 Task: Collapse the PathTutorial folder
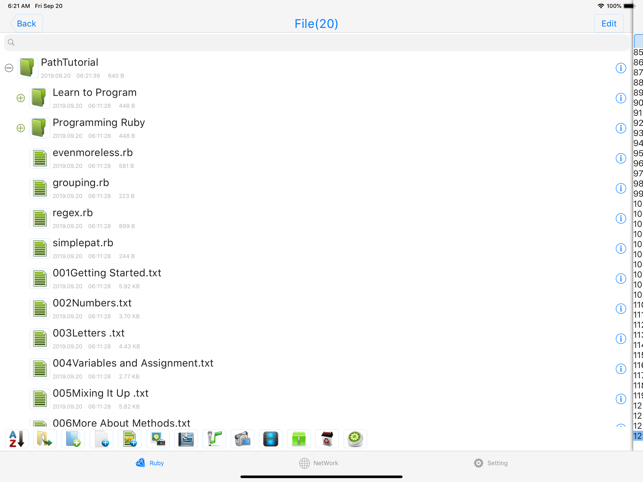(9, 68)
